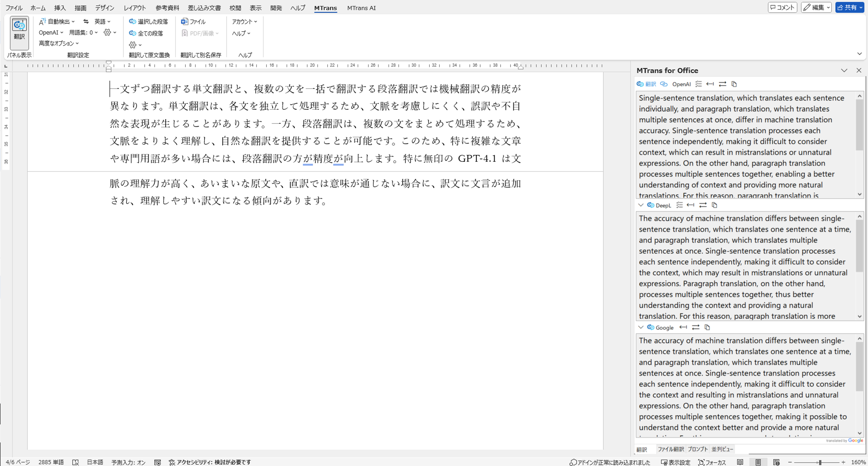Screen dimensions: 868x466
Task: Open the アカウント account dropdown
Action: (x=244, y=21)
